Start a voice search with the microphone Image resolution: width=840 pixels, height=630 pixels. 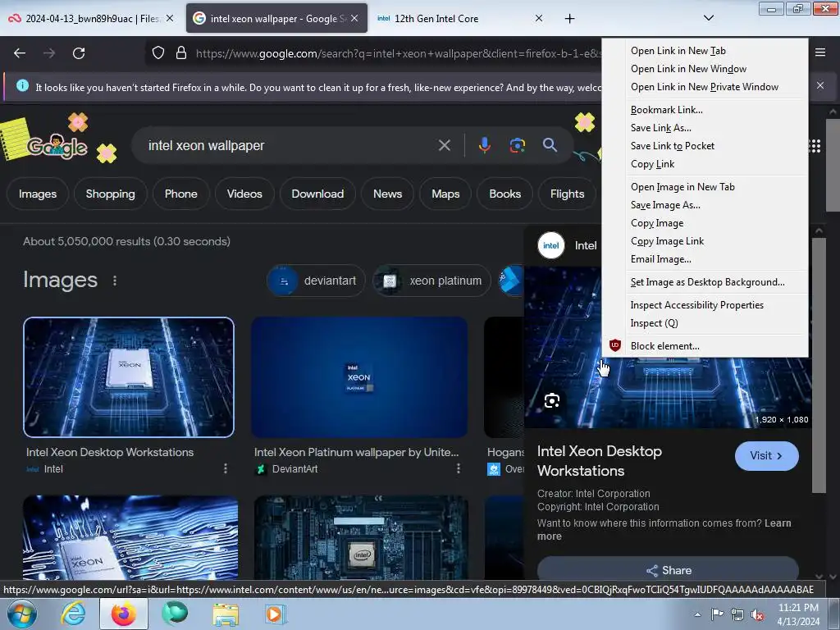click(x=484, y=145)
